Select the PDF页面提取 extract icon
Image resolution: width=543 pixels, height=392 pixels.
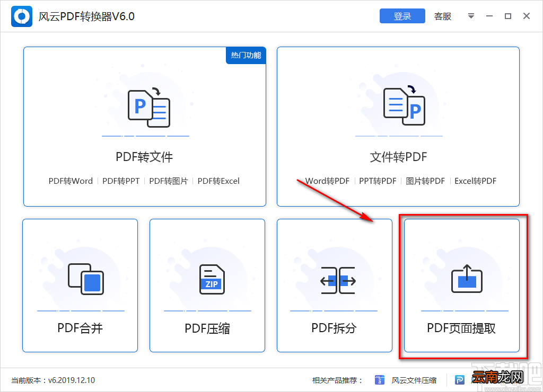point(467,279)
